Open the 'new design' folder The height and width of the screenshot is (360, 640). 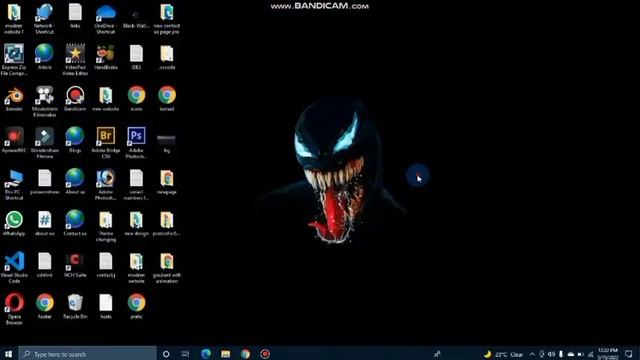click(136, 223)
